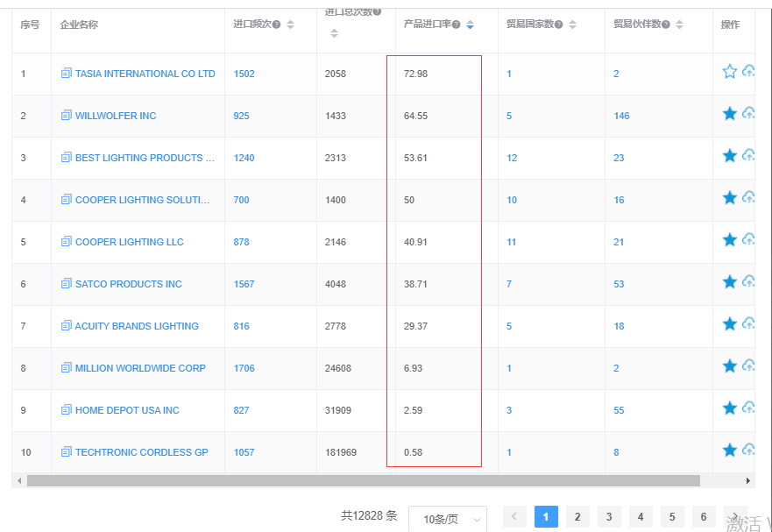Click the horizontal scrollbar under the table
772x532 pixels.
click(x=364, y=481)
